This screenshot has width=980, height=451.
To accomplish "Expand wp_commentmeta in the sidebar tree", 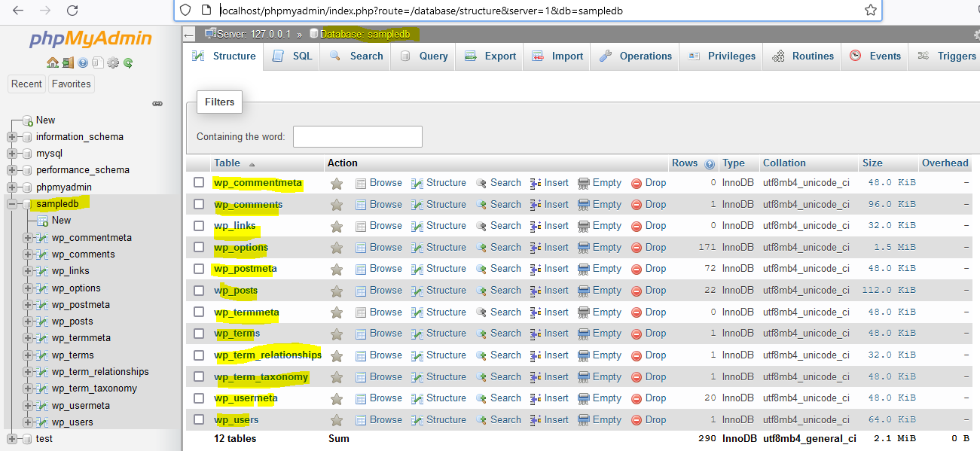I will point(28,238).
